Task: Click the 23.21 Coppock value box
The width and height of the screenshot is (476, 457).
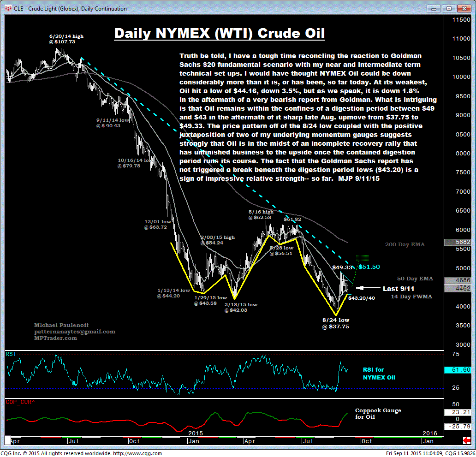Action: click(458, 412)
